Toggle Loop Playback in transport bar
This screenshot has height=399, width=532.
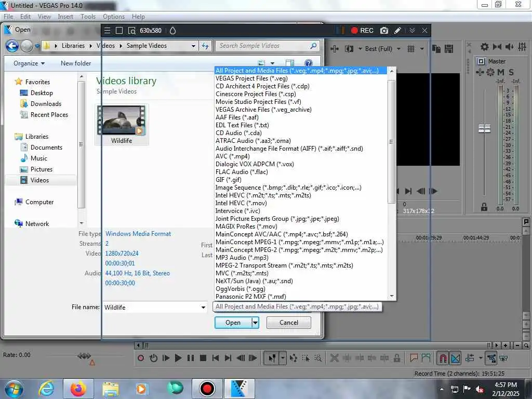pos(153,358)
